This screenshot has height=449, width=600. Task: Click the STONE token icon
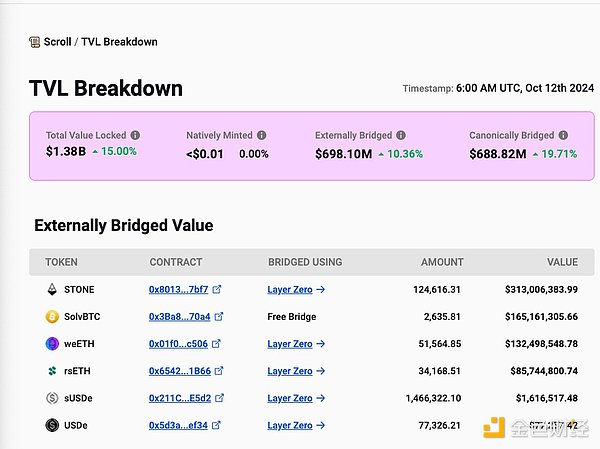click(52, 289)
